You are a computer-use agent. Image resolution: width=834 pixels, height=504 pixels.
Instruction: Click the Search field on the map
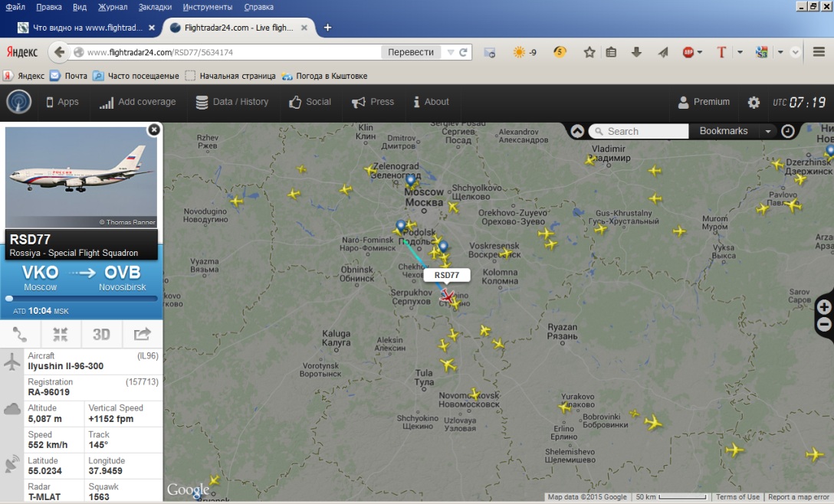[x=639, y=131]
